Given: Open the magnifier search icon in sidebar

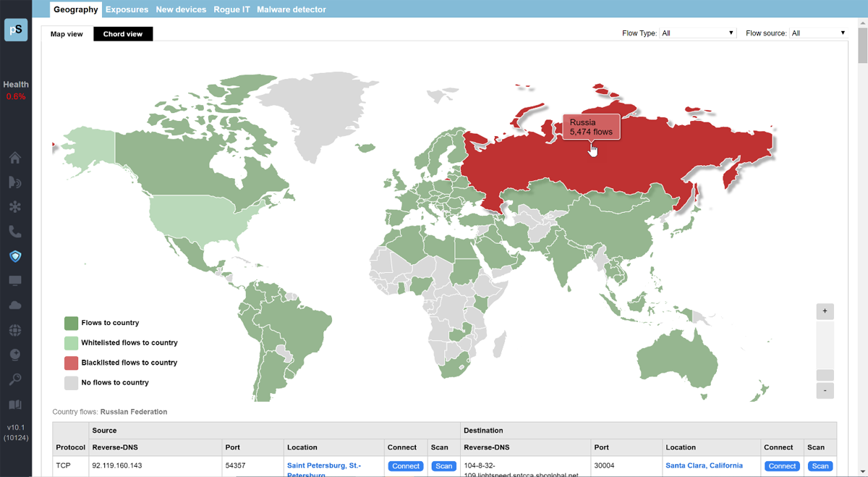Looking at the screenshot, I should (x=15, y=379).
